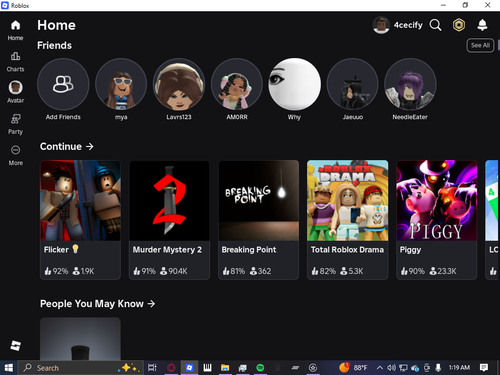Screen dimensions: 500x375
Task: Click the Piggy title text
Action: [x=410, y=250]
